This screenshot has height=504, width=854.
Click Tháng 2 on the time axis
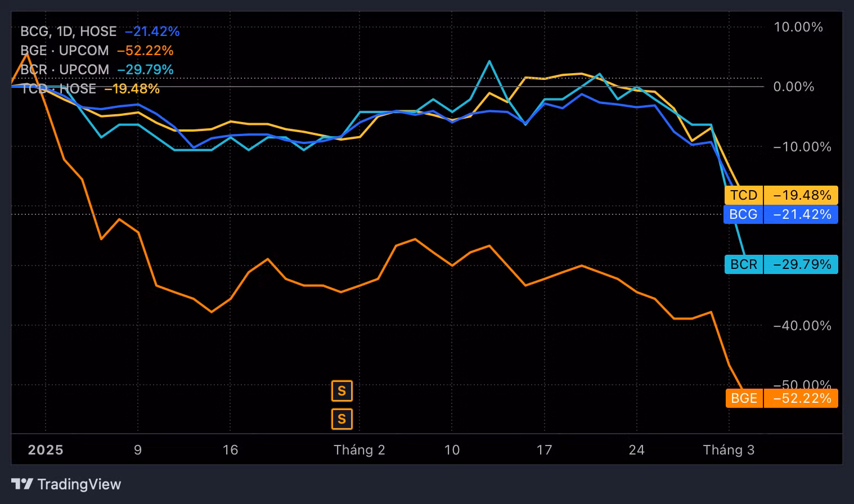(x=359, y=450)
